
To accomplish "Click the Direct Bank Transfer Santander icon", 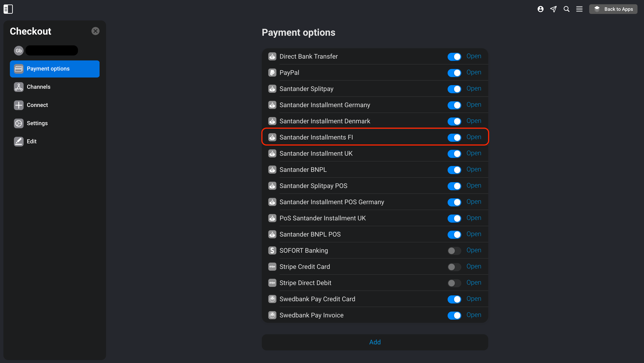I will point(272,57).
